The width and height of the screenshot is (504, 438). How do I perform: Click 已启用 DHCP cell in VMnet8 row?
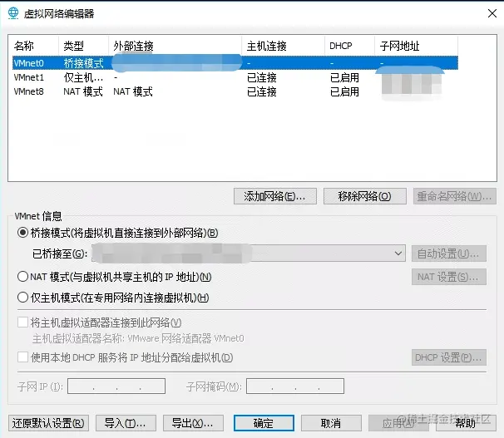coord(344,91)
